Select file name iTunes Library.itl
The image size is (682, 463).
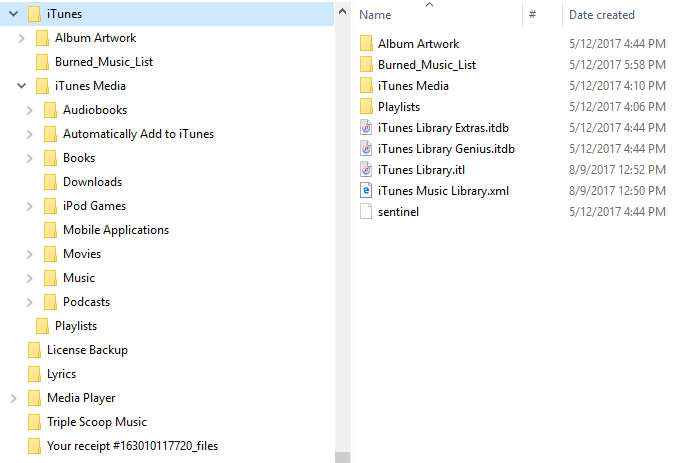coord(421,170)
